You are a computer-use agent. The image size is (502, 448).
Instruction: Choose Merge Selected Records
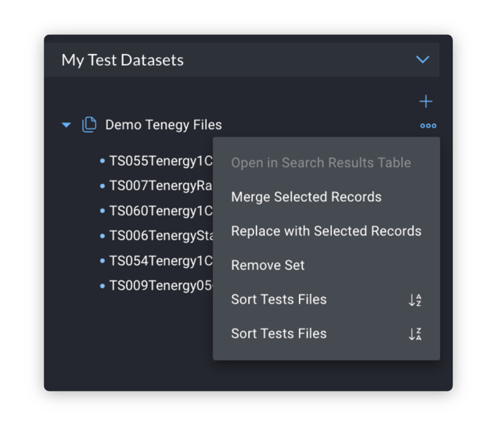coord(306,197)
